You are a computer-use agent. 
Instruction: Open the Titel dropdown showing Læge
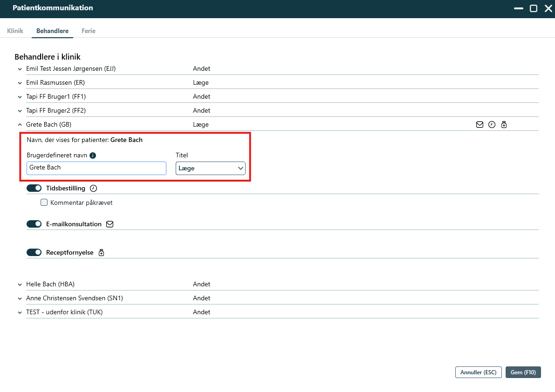coord(210,168)
